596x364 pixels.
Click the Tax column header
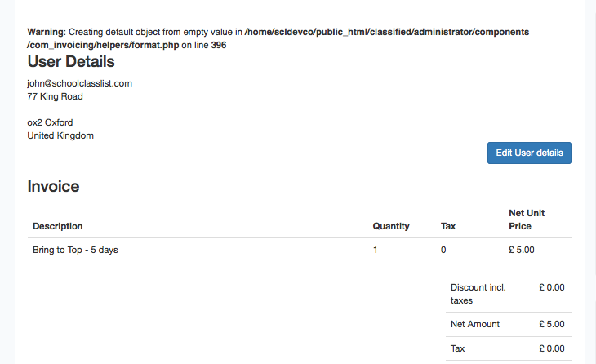coord(448,226)
